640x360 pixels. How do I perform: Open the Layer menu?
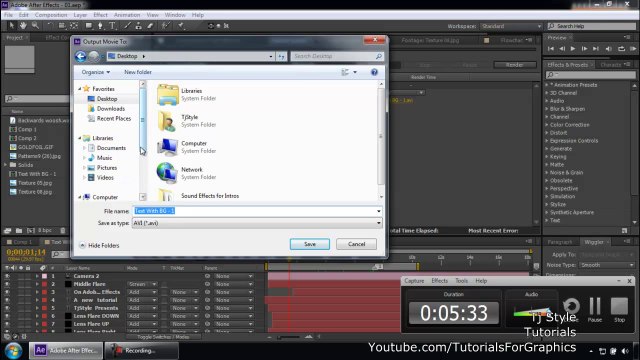80,15
